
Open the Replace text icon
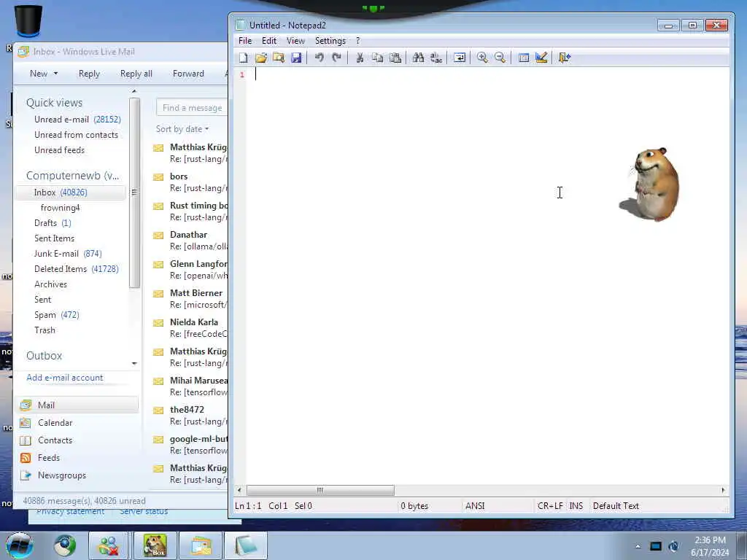(x=436, y=58)
